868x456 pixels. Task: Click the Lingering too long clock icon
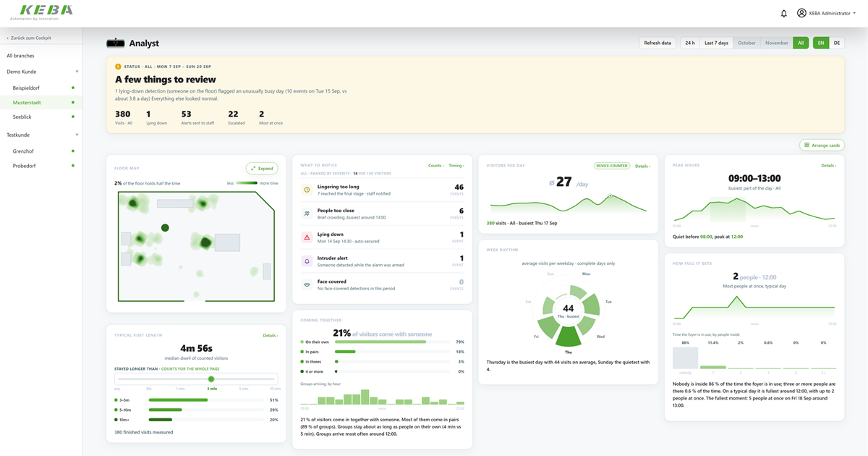[x=307, y=190]
